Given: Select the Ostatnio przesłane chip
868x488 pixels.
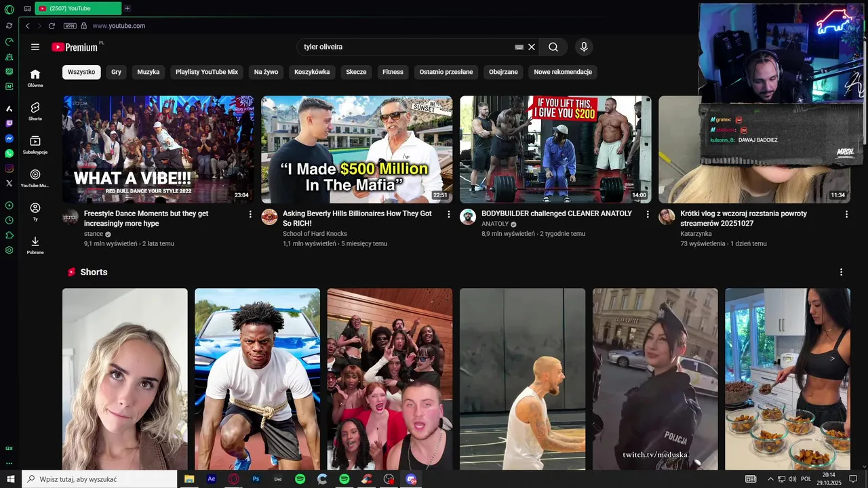Looking at the screenshot, I should [446, 72].
